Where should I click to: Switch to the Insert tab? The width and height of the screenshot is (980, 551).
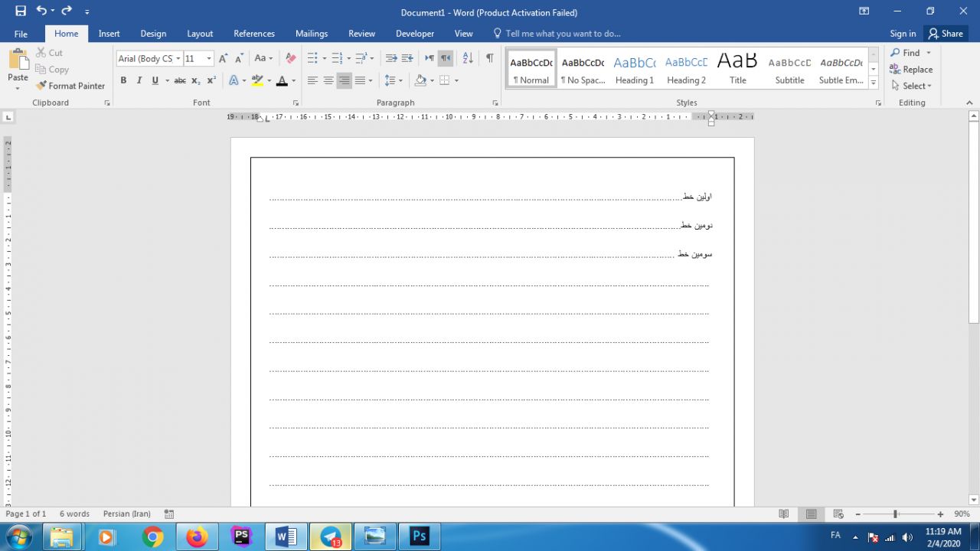pos(109,34)
